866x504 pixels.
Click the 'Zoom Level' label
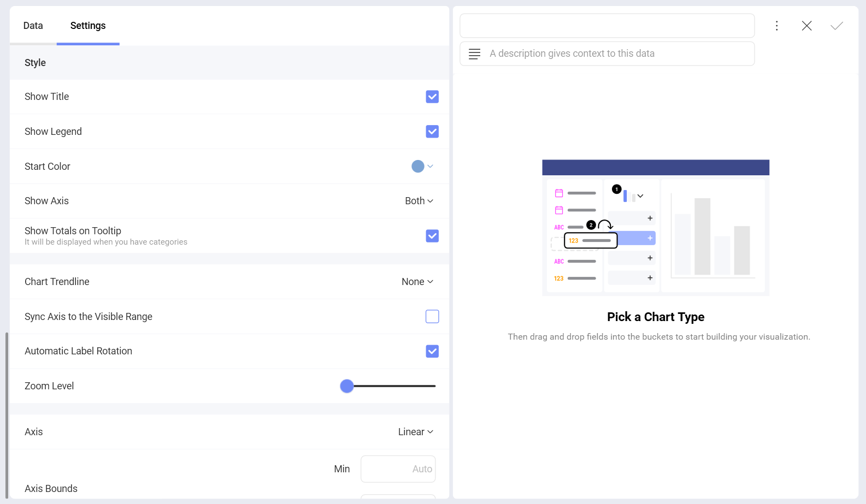(x=49, y=386)
